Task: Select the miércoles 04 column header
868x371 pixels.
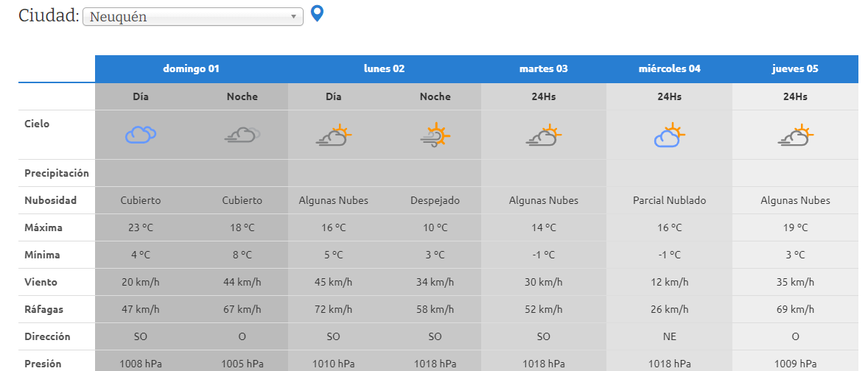Action: click(669, 69)
